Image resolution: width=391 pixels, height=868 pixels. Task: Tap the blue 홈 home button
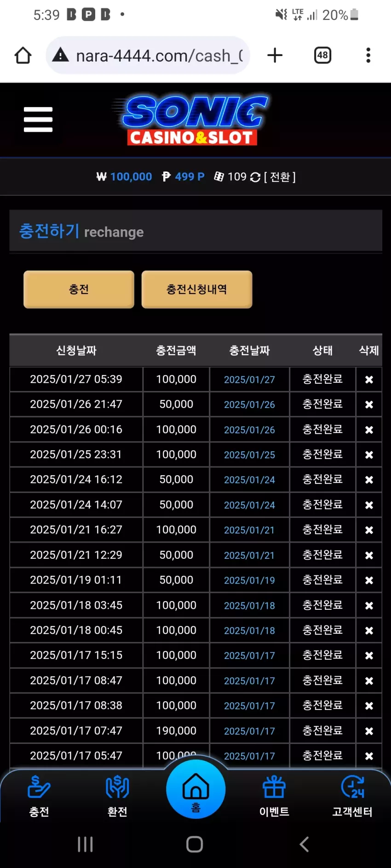tap(196, 789)
